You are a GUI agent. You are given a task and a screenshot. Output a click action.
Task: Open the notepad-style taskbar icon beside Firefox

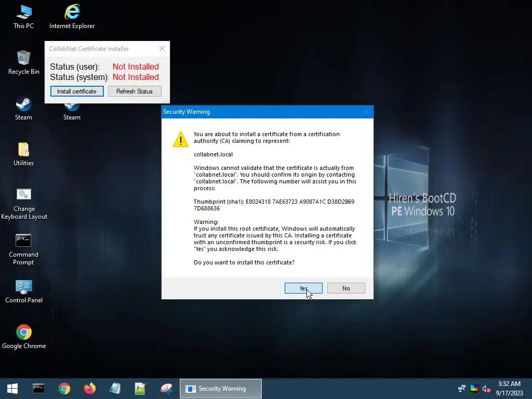point(115,389)
